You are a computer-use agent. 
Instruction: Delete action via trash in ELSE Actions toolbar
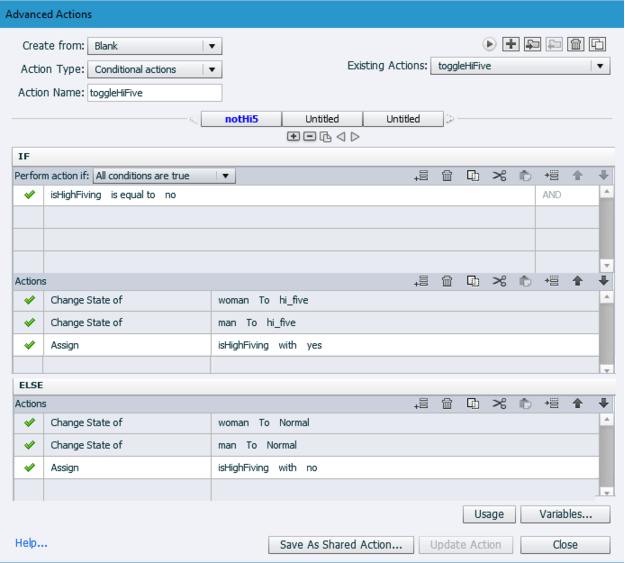coord(447,404)
